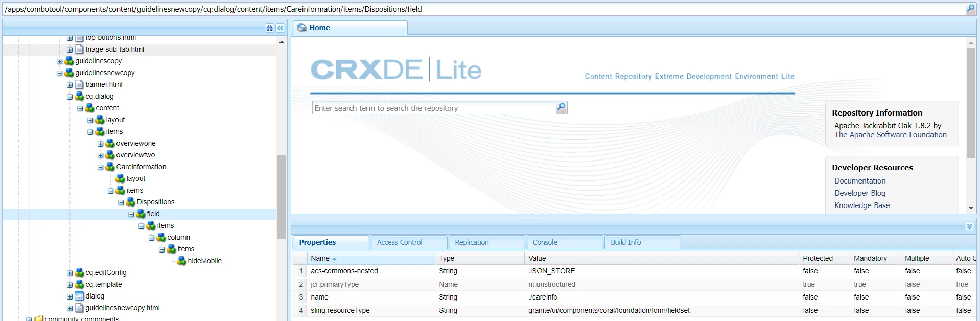Click the Home panel scroll-down arrow

971,208
